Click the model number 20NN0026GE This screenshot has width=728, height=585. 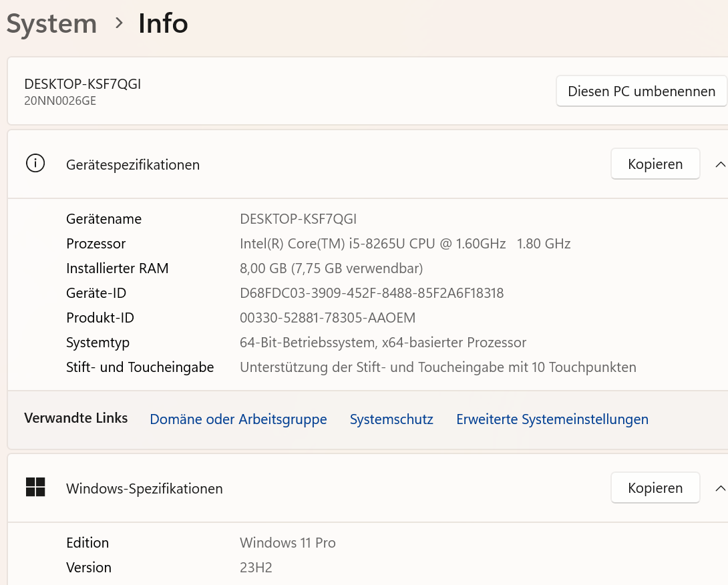(x=60, y=101)
